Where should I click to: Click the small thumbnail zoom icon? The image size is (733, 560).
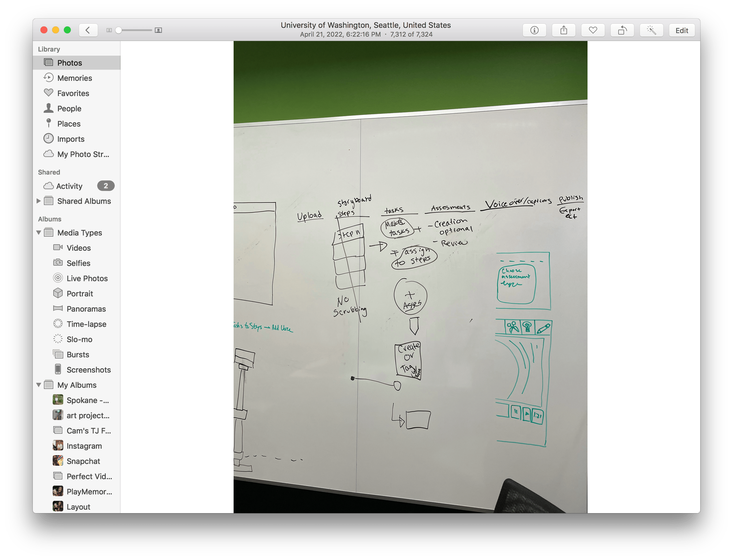109,30
